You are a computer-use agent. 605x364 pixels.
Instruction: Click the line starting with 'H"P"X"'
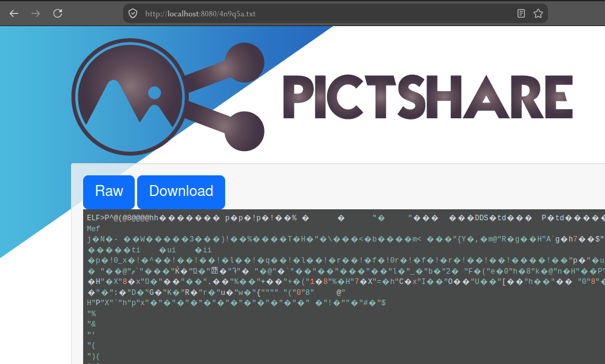coord(236,303)
